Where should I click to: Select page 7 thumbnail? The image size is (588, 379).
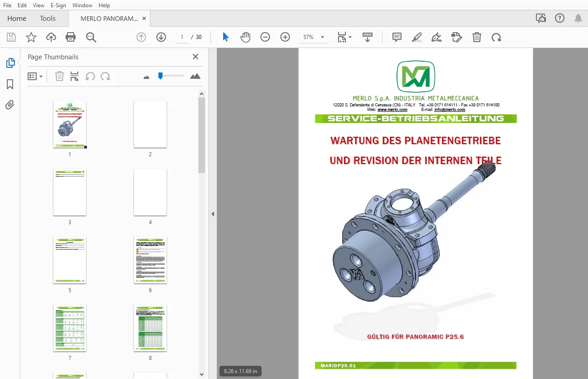(70, 328)
